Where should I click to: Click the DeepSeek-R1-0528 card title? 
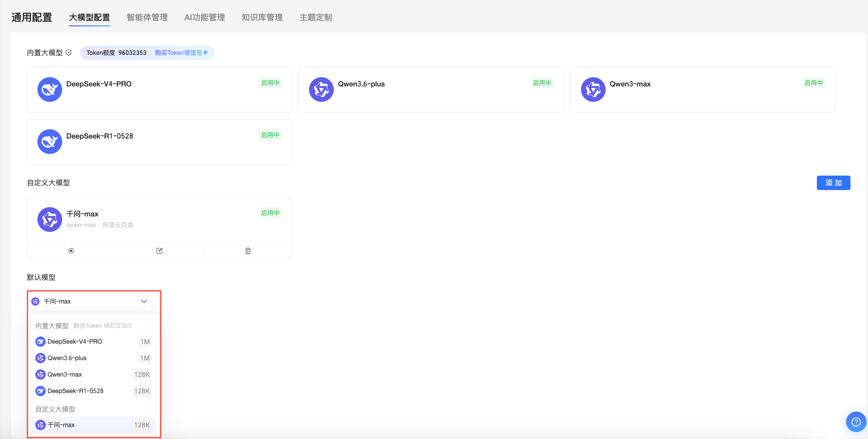(x=100, y=136)
